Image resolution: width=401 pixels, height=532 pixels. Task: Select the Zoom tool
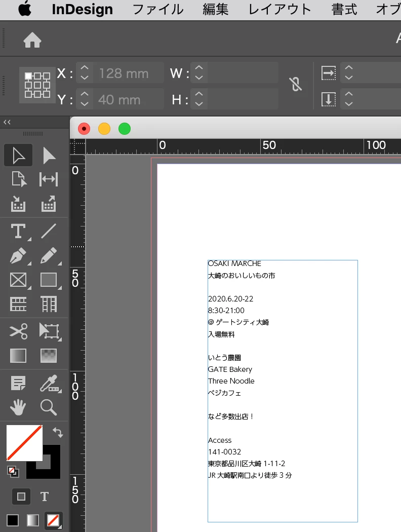[49, 407]
